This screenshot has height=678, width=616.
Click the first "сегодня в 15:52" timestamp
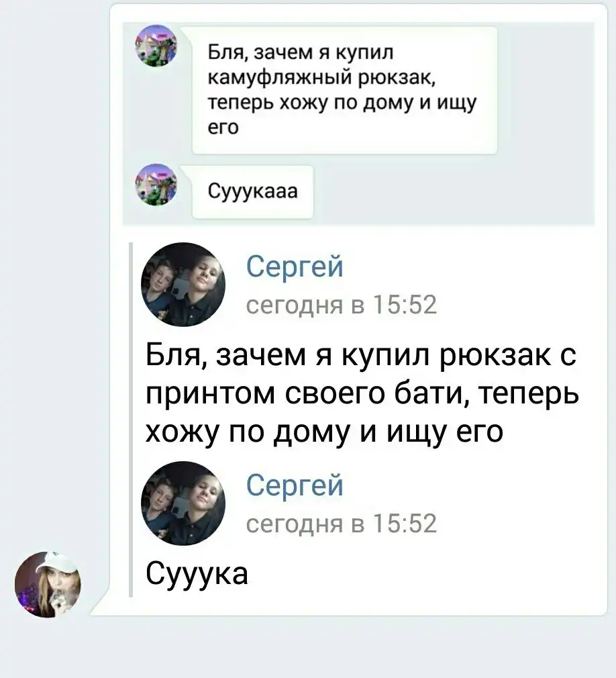[342, 305]
